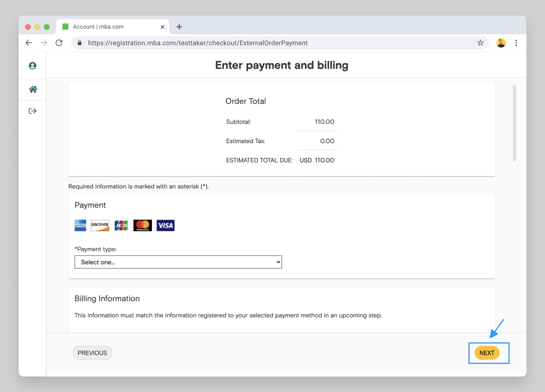Click the Visa card logo
545x392 pixels.
(x=165, y=225)
